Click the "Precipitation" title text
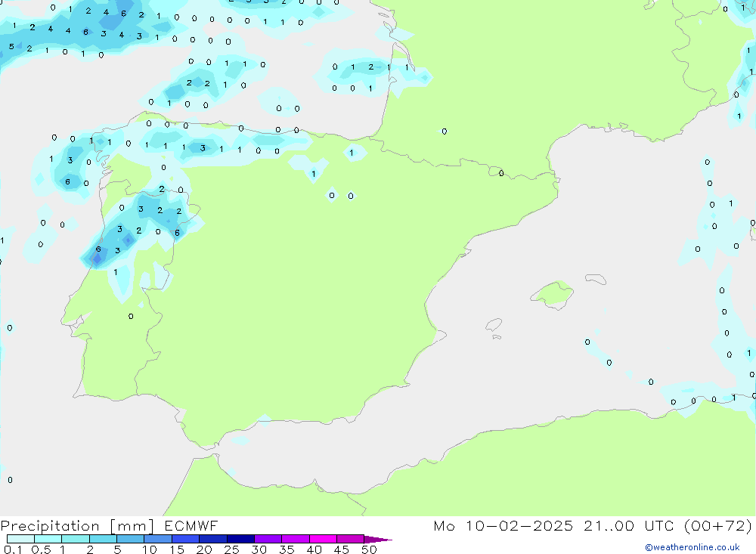This screenshot has width=756, height=554. pos(50,526)
